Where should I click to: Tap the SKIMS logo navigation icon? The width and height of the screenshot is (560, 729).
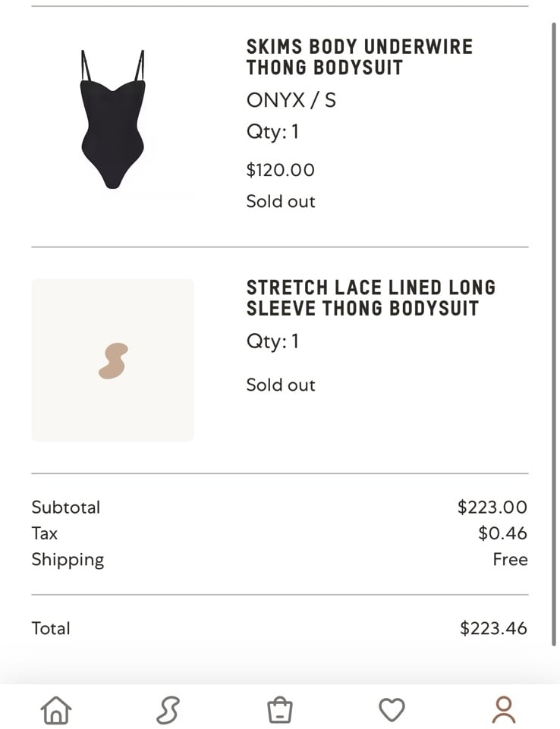(x=168, y=710)
